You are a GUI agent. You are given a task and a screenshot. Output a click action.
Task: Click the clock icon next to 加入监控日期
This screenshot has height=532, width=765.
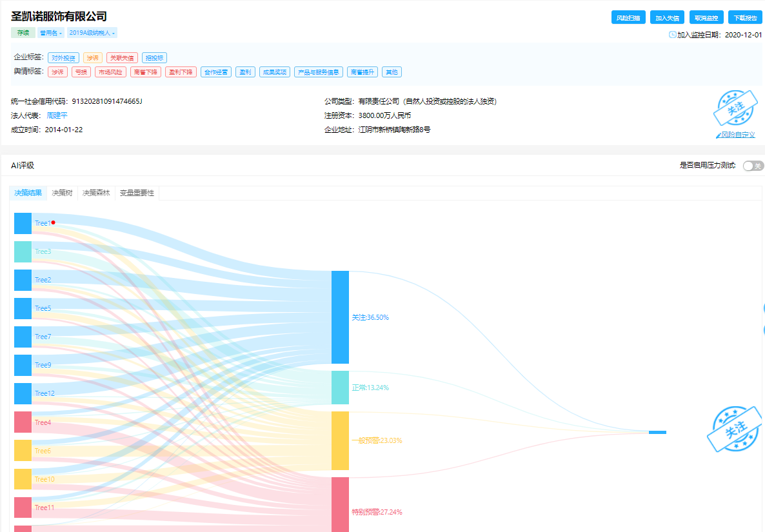(x=672, y=35)
